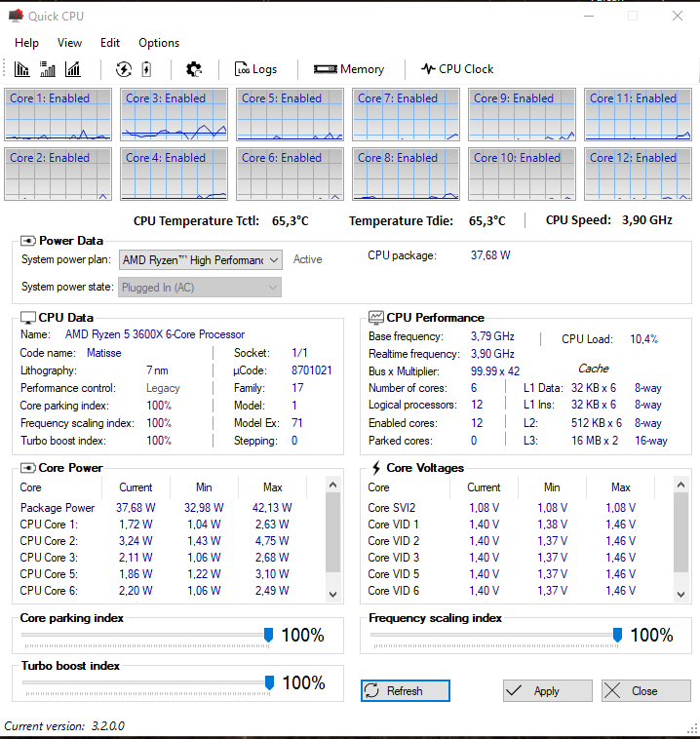This screenshot has height=739, width=700.
Task: Open the View menu
Action: 69,43
